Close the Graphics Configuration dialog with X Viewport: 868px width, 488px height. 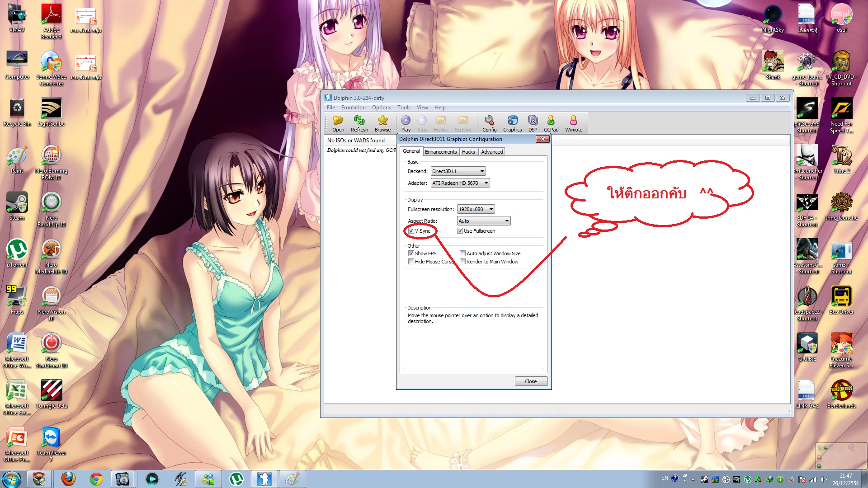click(542, 139)
